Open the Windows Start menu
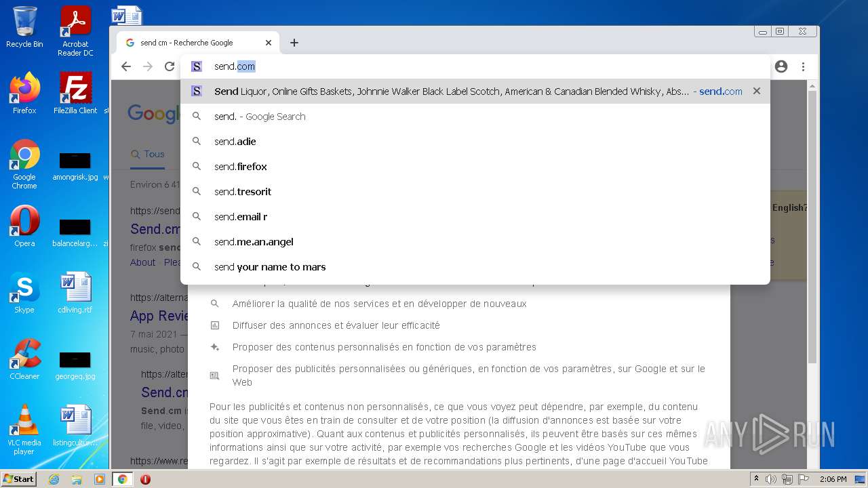The width and height of the screenshot is (868, 488). tap(18, 479)
